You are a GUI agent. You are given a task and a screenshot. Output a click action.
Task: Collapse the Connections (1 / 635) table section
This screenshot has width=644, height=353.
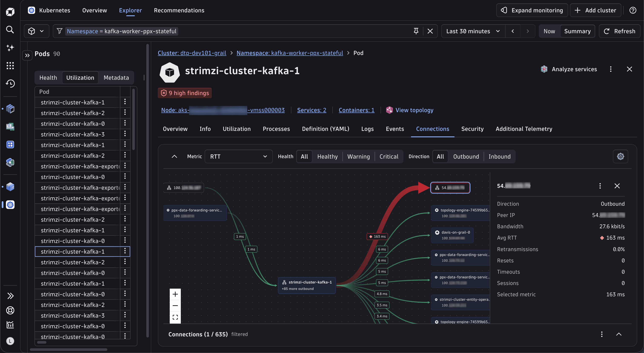[x=618, y=334]
